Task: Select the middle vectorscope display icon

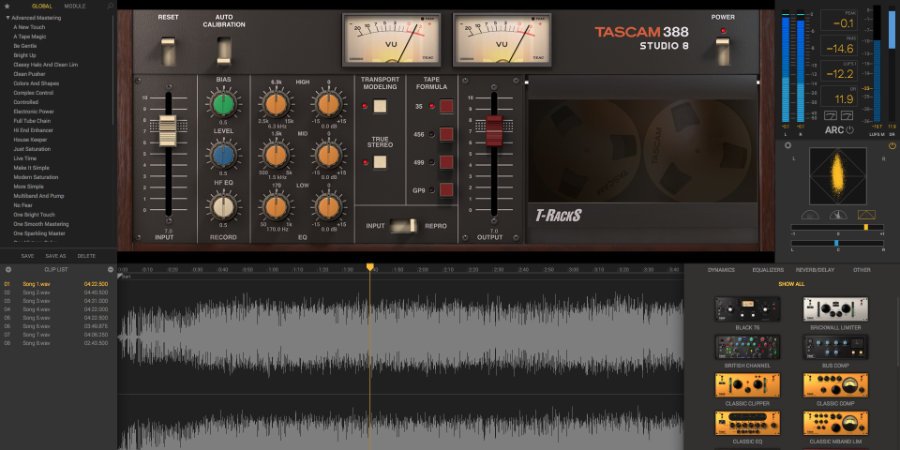Action: (838, 215)
